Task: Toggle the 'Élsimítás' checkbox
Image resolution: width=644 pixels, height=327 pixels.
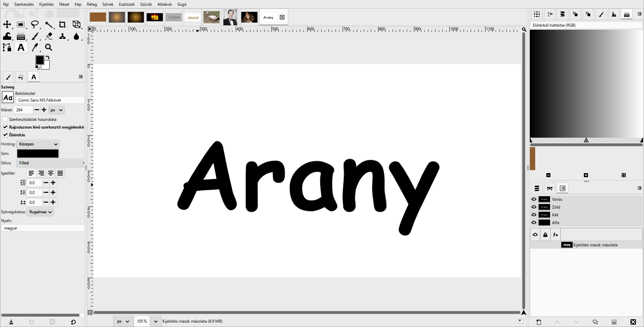Action: pos(5,135)
